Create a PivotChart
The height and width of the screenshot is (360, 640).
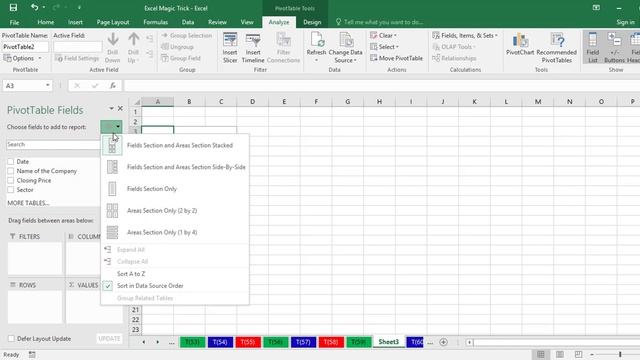tap(520, 44)
